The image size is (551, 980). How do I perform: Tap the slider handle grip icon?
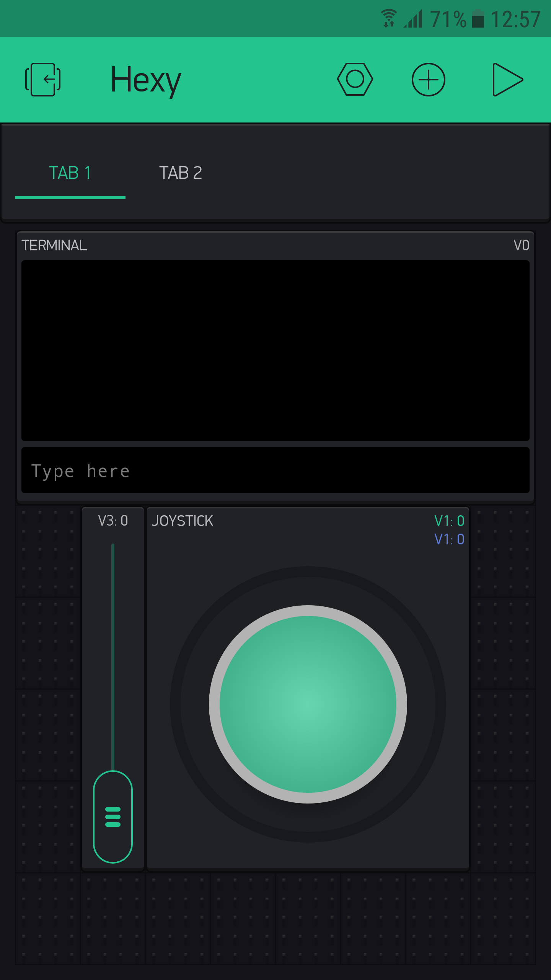coord(113,817)
